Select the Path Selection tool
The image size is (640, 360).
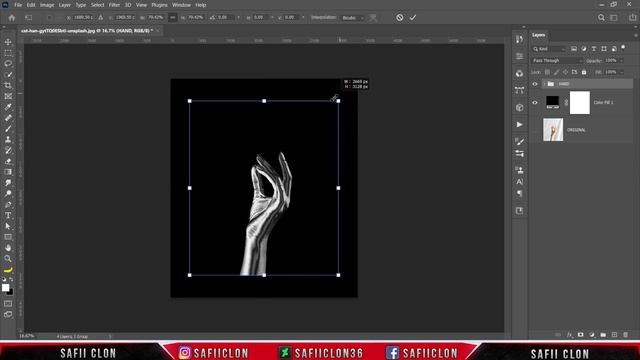coord(8,226)
